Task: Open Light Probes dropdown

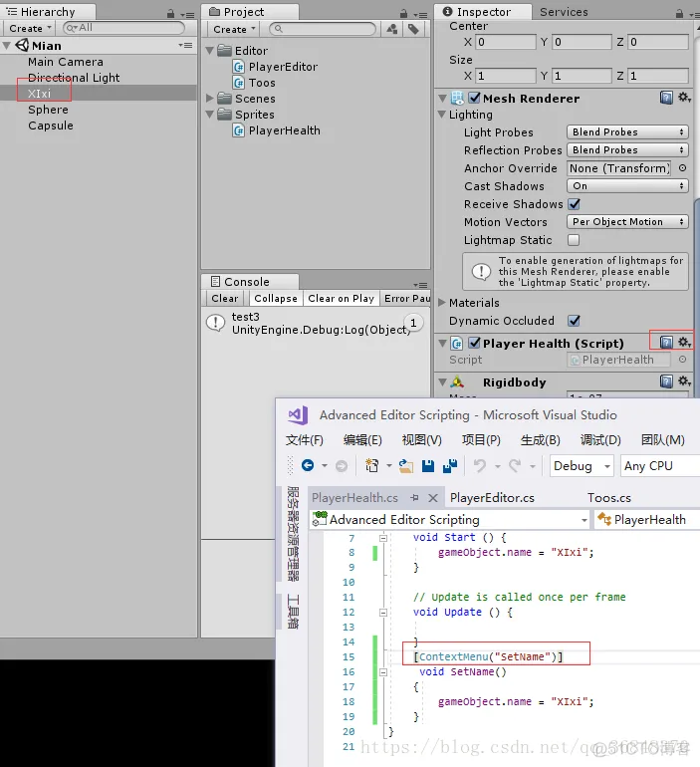Action: pos(627,132)
